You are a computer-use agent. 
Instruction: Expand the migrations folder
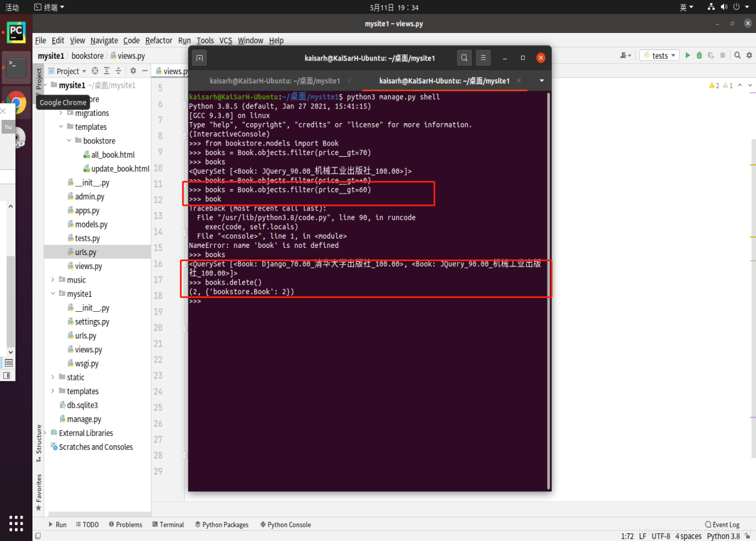(61, 113)
